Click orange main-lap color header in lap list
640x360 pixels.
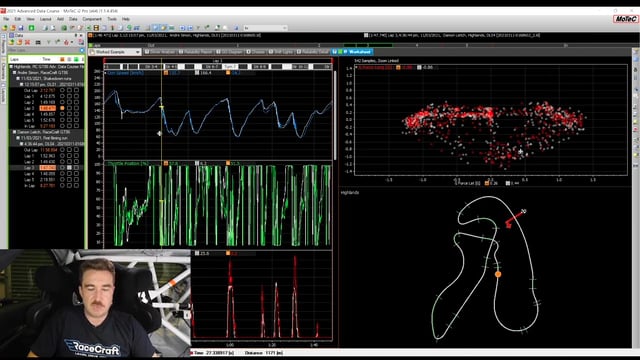62,59
